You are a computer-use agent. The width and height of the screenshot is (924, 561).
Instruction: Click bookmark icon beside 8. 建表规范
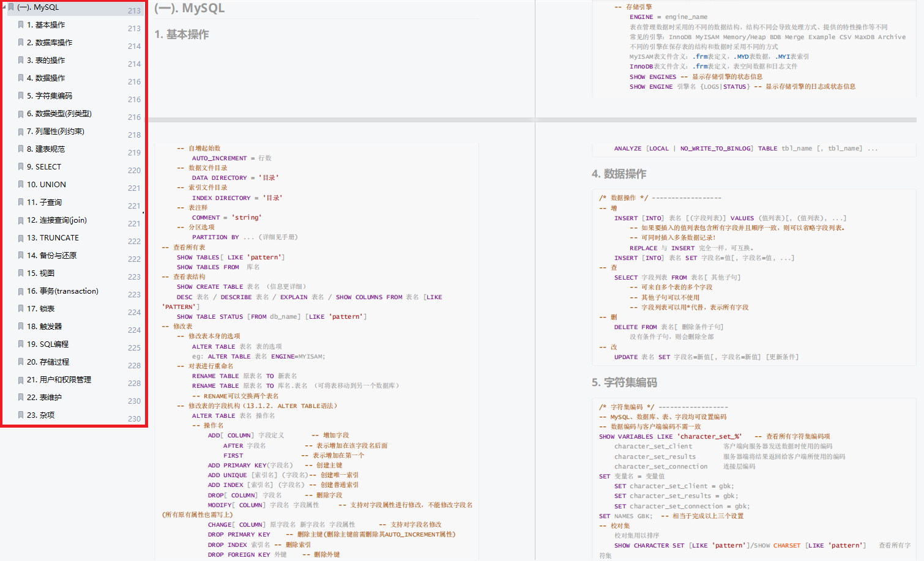(21, 149)
